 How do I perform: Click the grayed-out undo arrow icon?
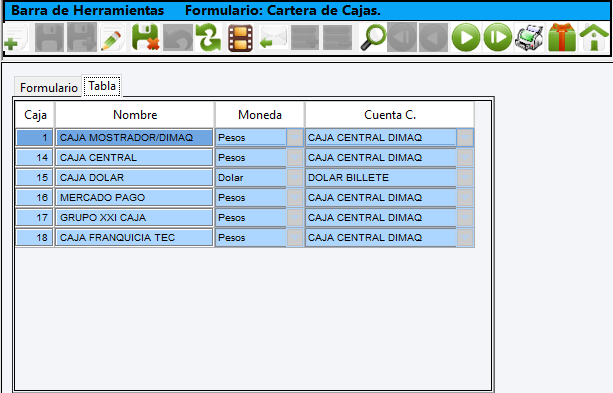coord(178,38)
